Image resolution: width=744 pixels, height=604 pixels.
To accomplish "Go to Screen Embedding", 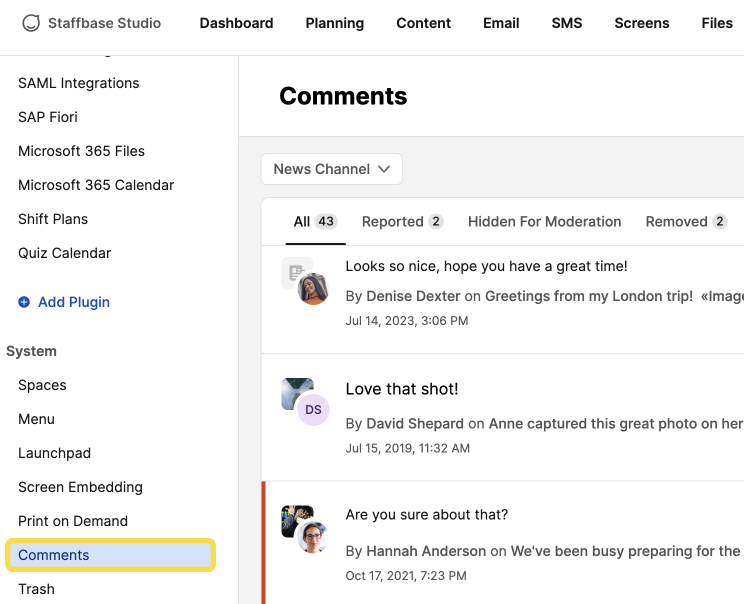I will 80,487.
